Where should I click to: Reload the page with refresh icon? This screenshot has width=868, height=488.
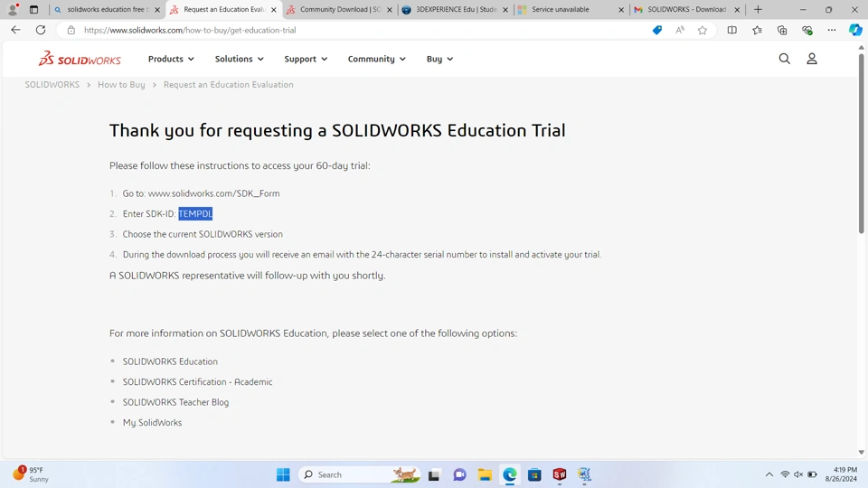click(x=41, y=30)
